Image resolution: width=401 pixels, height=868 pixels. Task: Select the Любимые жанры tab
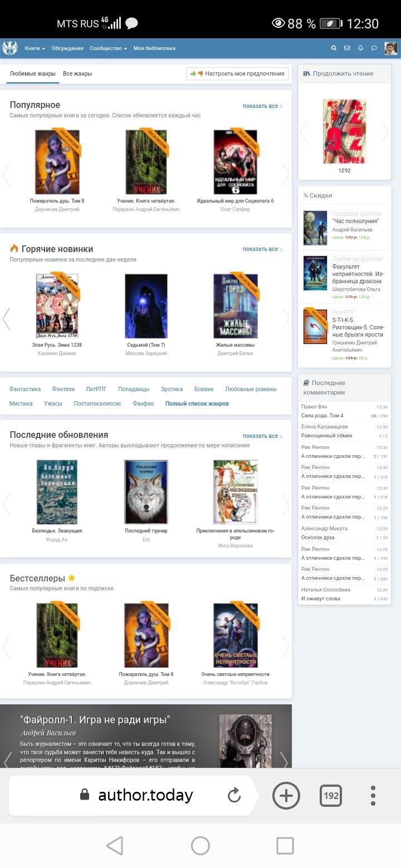tap(32, 73)
